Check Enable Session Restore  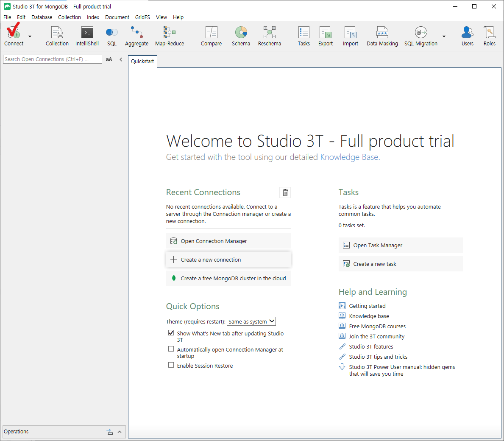click(x=171, y=365)
